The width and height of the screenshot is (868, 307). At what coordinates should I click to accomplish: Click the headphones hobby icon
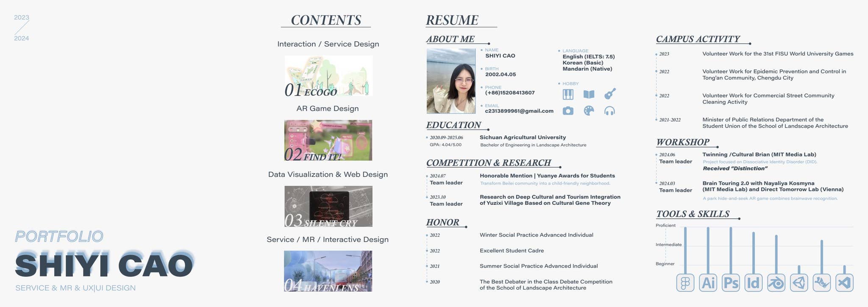[609, 111]
